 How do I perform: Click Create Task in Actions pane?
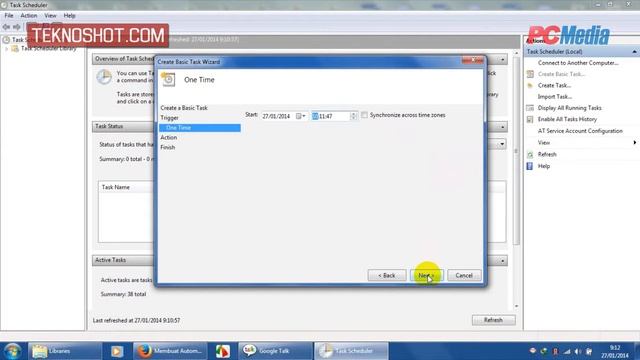click(x=554, y=86)
